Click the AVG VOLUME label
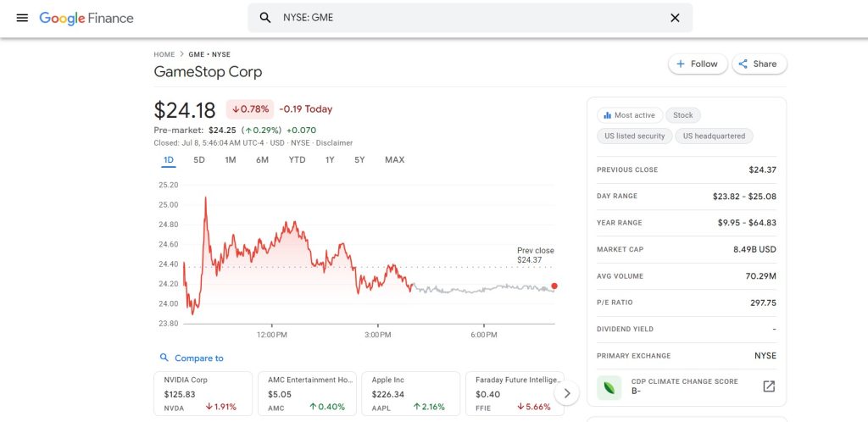Screen dimensions: 868x422 [x=620, y=276]
